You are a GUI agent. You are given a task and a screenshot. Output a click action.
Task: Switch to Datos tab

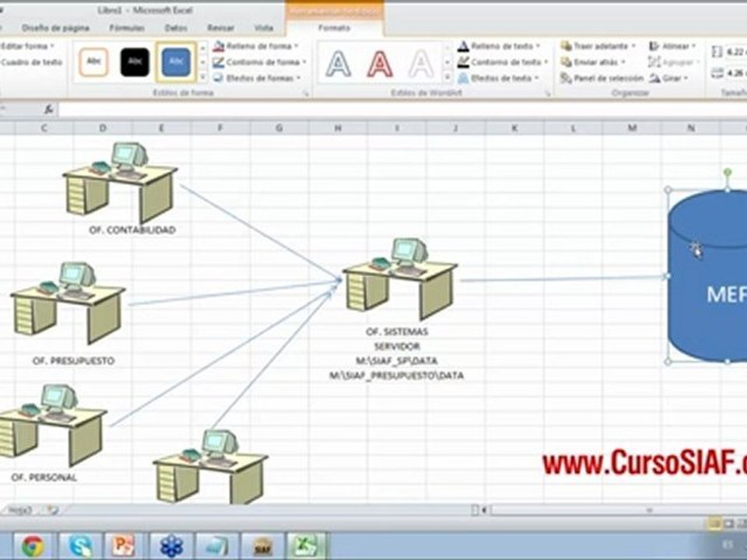(176, 28)
